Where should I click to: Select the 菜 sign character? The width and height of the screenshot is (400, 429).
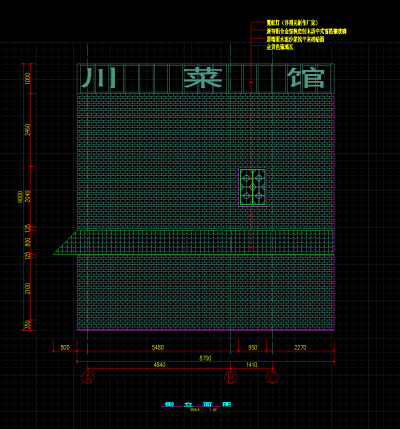pos(203,78)
